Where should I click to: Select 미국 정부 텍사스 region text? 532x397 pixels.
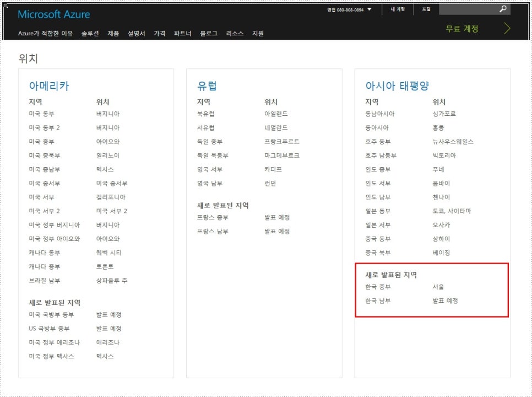tap(52, 357)
